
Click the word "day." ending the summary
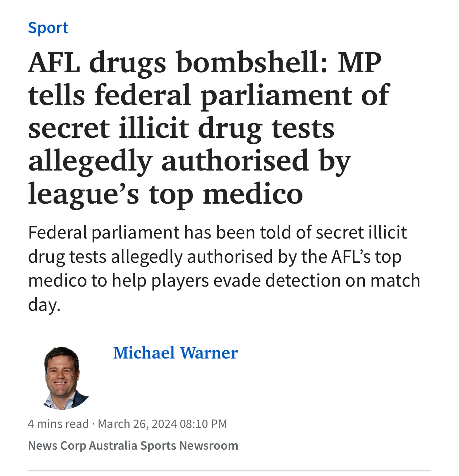coord(44,305)
